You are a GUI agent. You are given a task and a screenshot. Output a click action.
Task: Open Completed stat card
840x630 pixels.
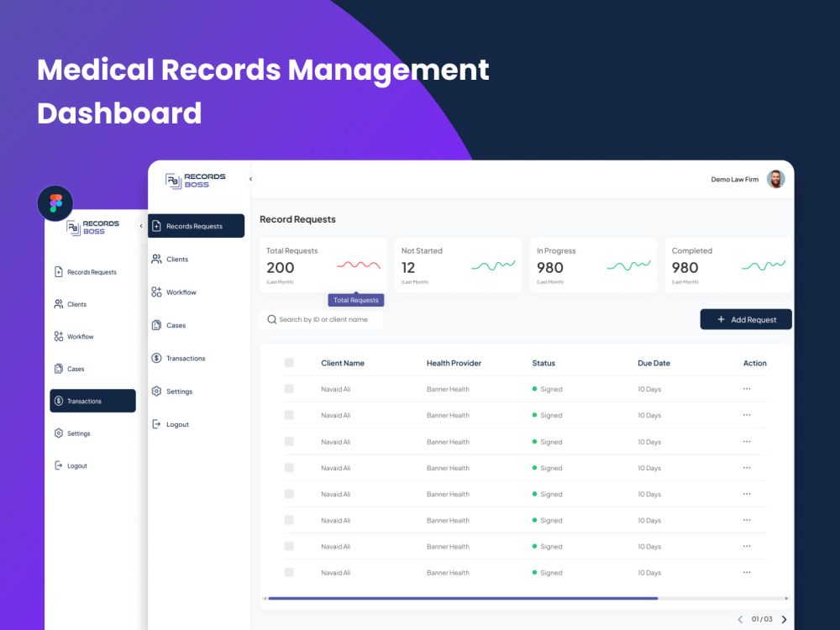pos(728,265)
